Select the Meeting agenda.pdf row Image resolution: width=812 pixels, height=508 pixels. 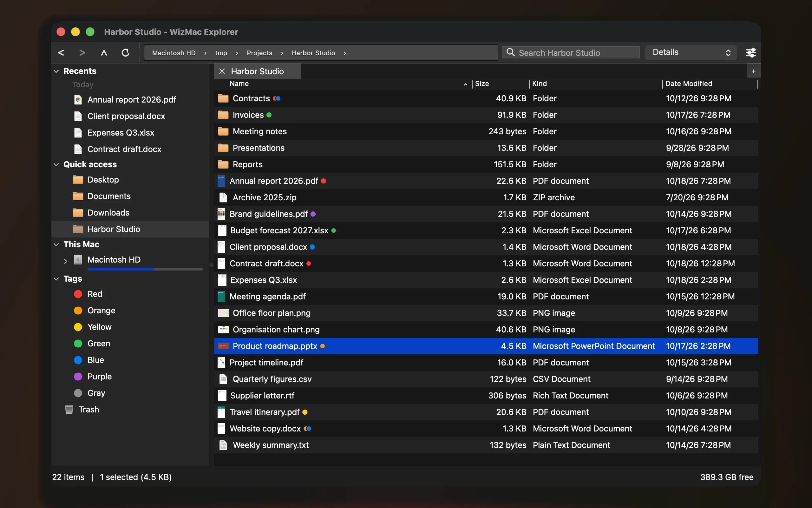click(486, 297)
